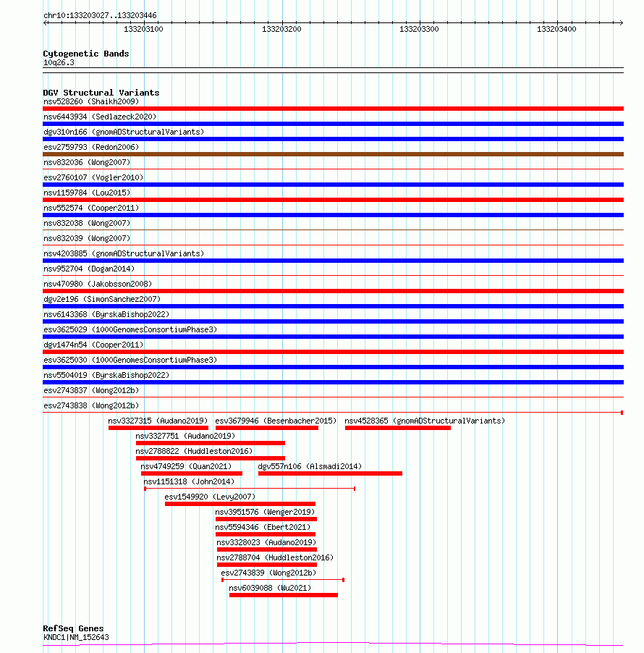Viewport: 644px width, 653px height.
Task: Select the nsv6443934 (Sedlazeck2020) variant label
Action: point(100,117)
